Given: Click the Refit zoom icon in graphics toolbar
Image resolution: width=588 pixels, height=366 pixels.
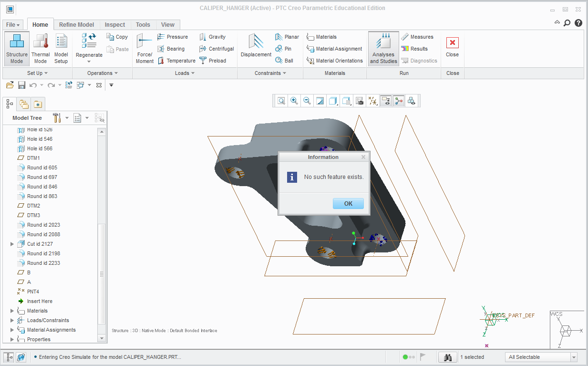Looking at the screenshot, I should click(x=281, y=101).
